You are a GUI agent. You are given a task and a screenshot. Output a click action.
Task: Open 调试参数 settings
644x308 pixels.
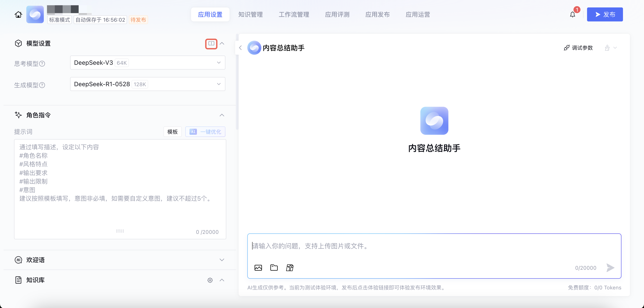click(578, 48)
